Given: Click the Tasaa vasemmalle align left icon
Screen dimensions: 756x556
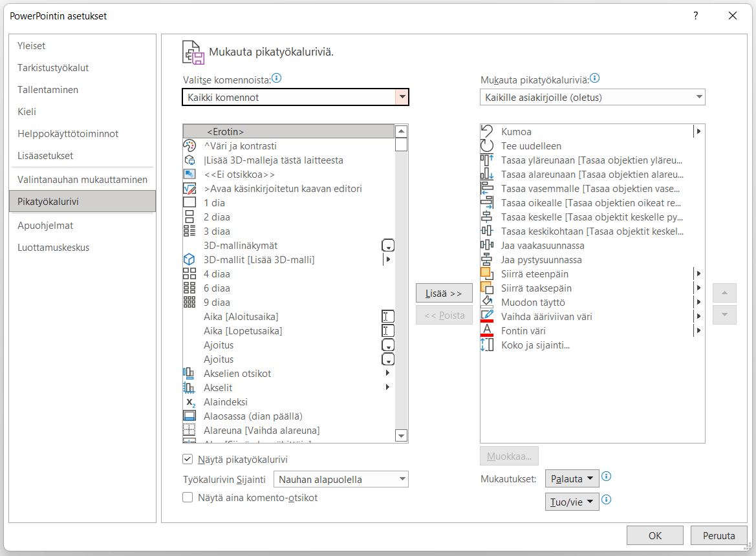Looking at the screenshot, I should point(487,188).
